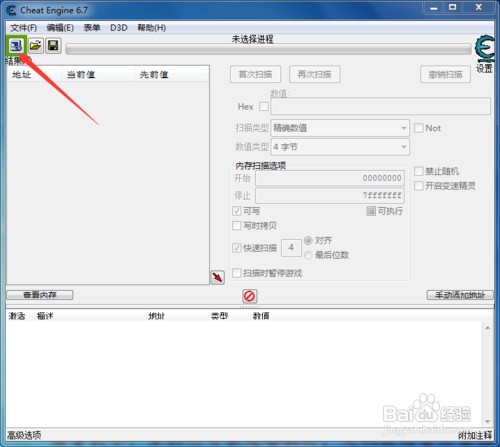This screenshot has height=447, width=500.
Task: Enable the 禁止随机 checkbox
Action: pos(419,171)
